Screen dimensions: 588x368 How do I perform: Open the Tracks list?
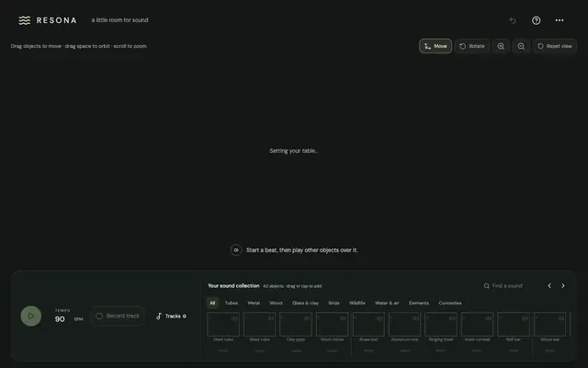click(x=172, y=316)
